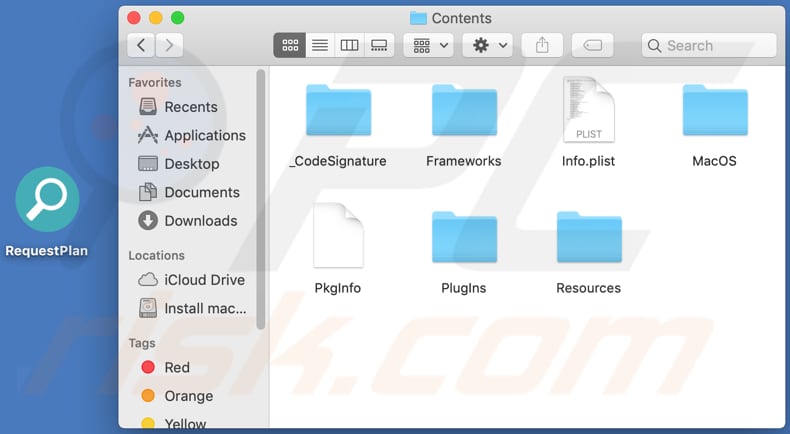This screenshot has width=790, height=434.
Task: Select iCloud Drive in Locations
Action: pyautogui.click(x=191, y=280)
